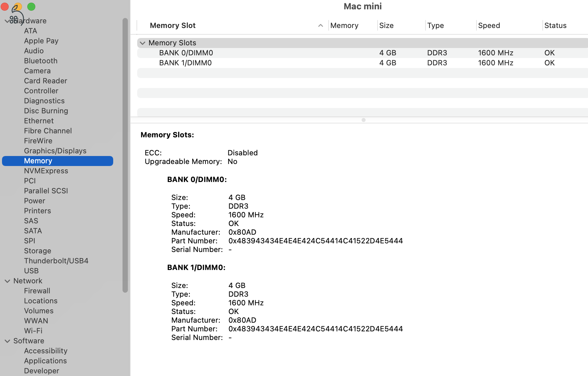Select USB in the sidebar
This screenshot has height=376, width=588.
(31, 271)
